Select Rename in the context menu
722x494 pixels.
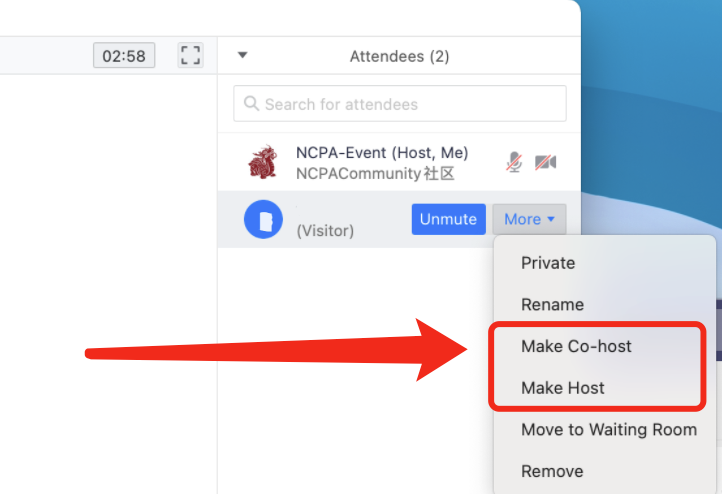click(x=552, y=305)
